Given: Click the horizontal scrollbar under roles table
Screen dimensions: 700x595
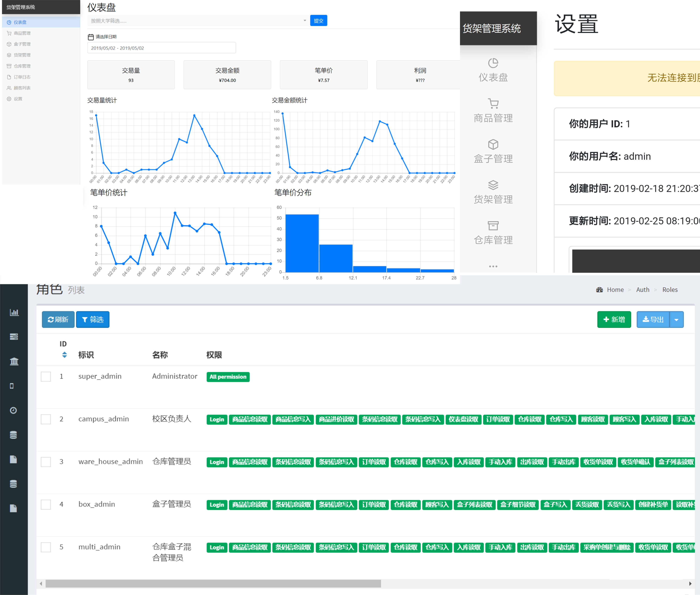Looking at the screenshot, I should coord(213,584).
